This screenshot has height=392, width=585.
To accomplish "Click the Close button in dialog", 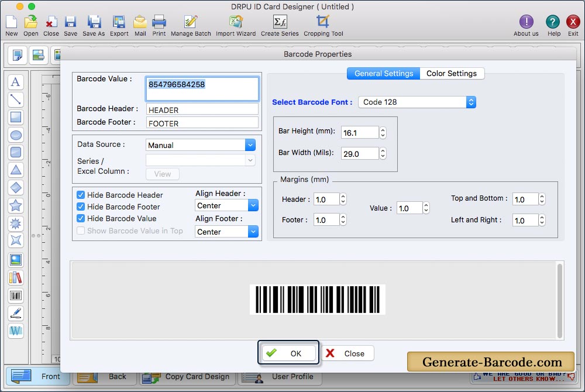I will [347, 353].
